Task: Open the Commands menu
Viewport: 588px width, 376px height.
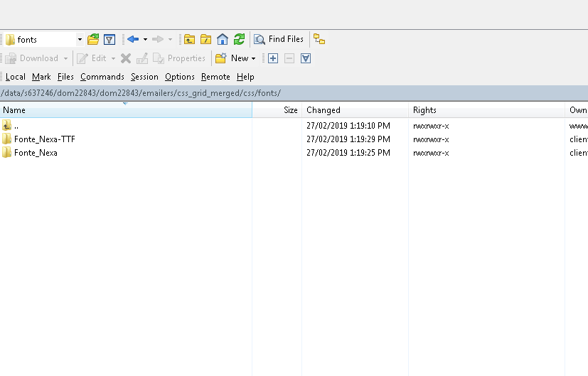Action: click(102, 77)
